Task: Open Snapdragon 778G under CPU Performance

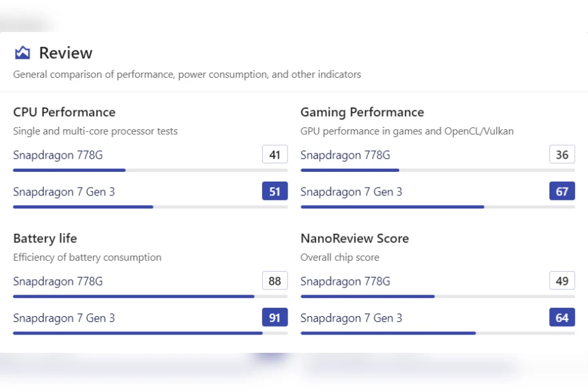Action: pyautogui.click(x=57, y=155)
